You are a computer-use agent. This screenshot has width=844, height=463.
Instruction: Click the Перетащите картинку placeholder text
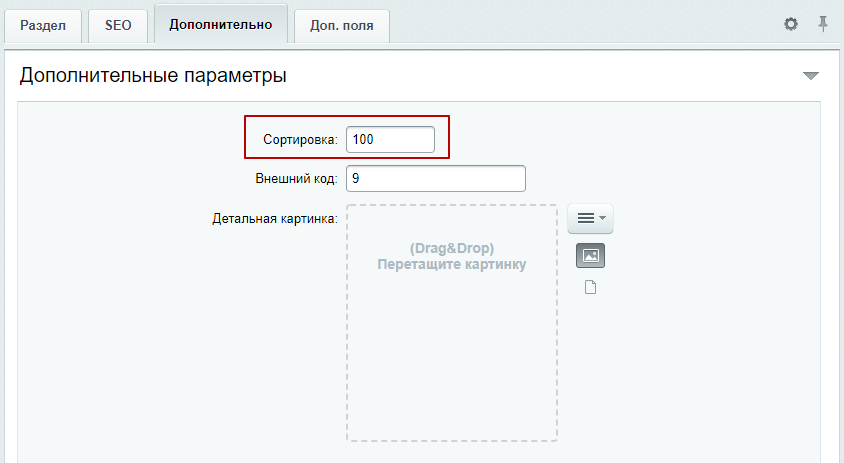(x=452, y=264)
